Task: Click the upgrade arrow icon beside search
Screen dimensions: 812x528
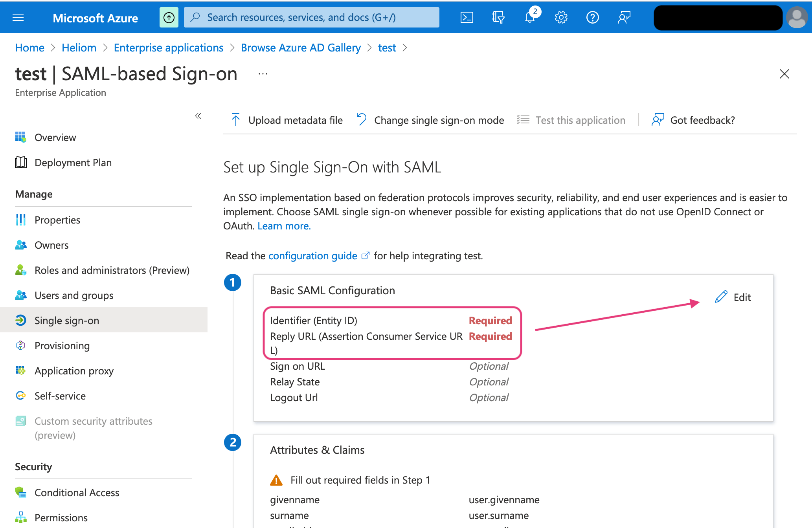Action: pyautogui.click(x=169, y=17)
